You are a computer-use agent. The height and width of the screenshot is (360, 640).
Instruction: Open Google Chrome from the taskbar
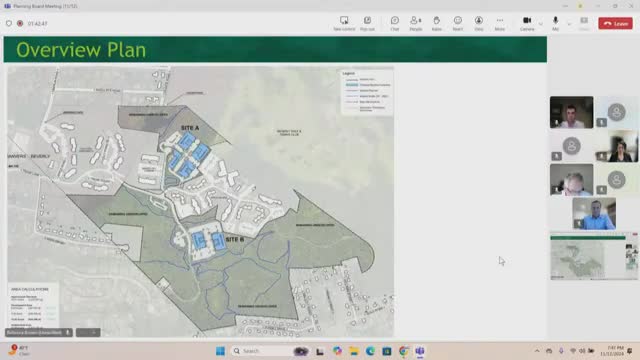(403, 351)
